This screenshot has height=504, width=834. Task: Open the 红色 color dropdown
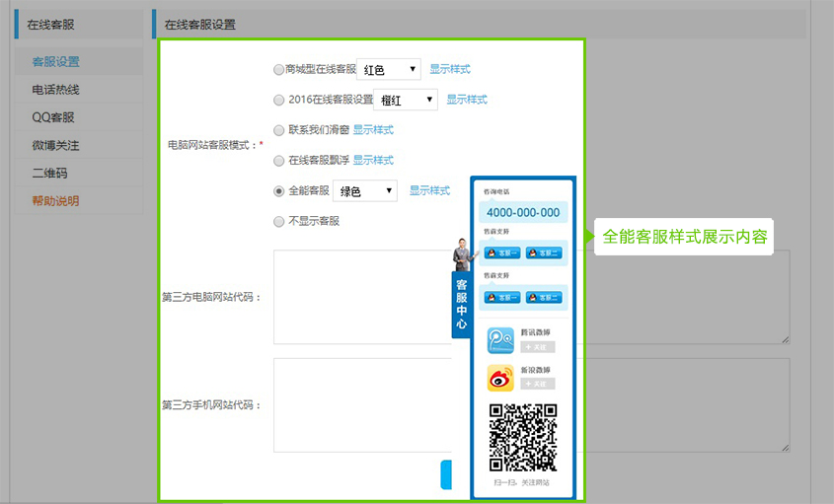pyautogui.click(x=389, y=70)
